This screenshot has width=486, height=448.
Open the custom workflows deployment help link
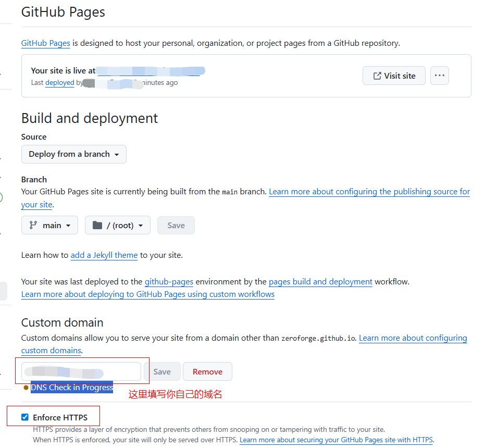click(x=148, y=294)
